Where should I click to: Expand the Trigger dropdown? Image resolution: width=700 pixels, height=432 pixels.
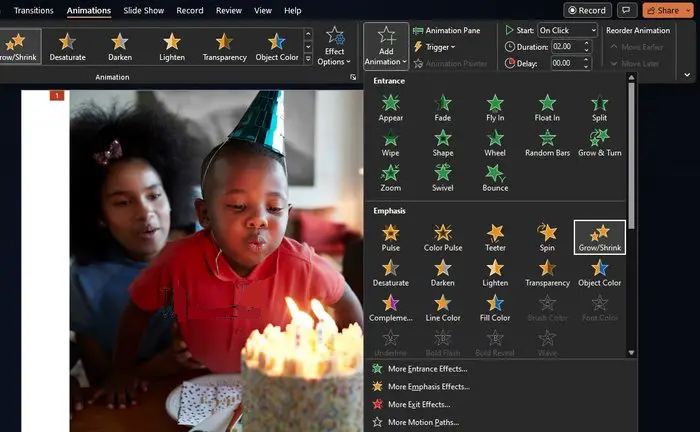pos(434,47)
